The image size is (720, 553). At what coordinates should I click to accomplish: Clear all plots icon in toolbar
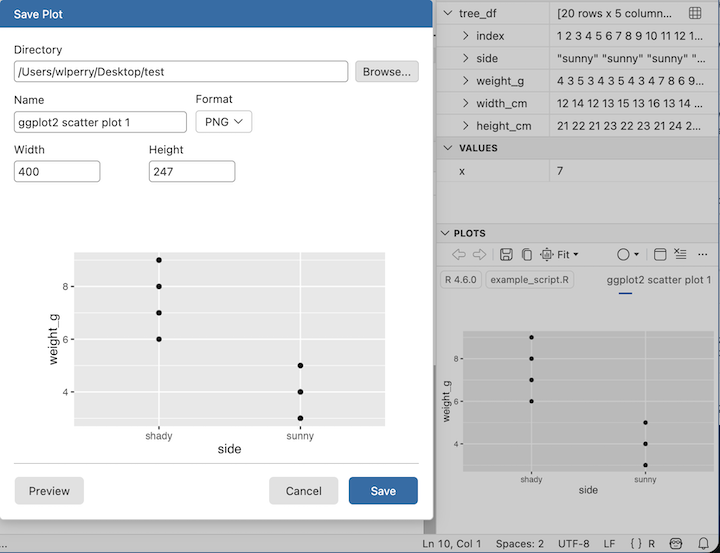click(680, 254)
